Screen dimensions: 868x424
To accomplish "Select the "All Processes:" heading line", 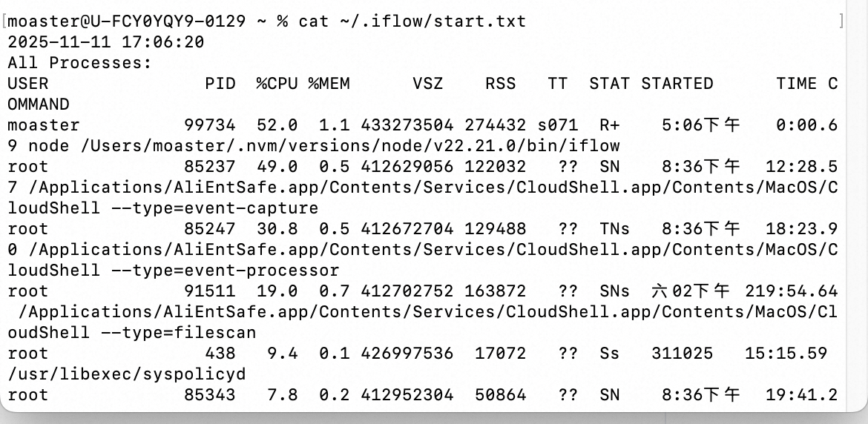I will click(79, 63).
